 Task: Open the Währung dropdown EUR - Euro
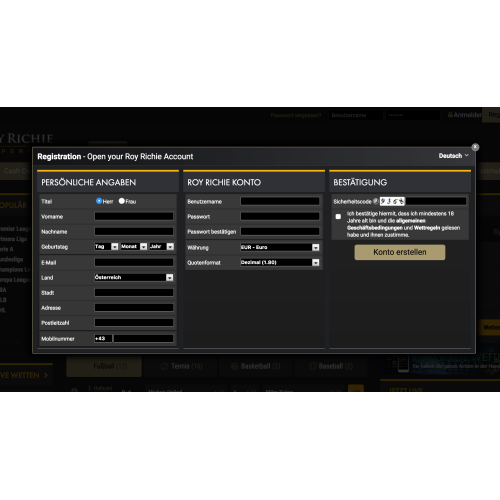click(x=280, y=247)
